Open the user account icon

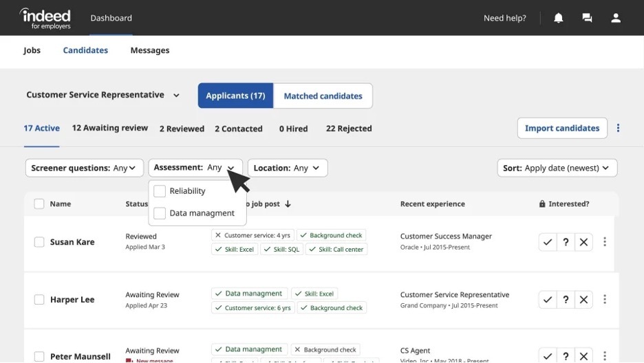[x=616, y=18]
